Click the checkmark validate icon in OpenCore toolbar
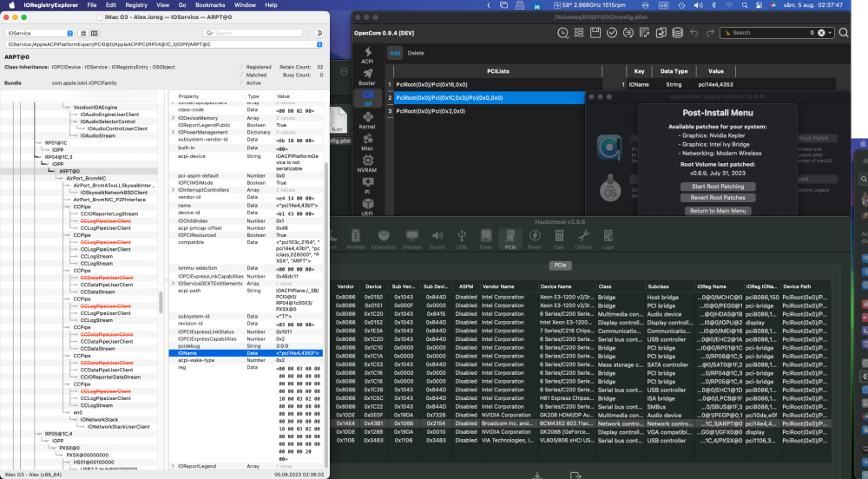 point(612,33)
